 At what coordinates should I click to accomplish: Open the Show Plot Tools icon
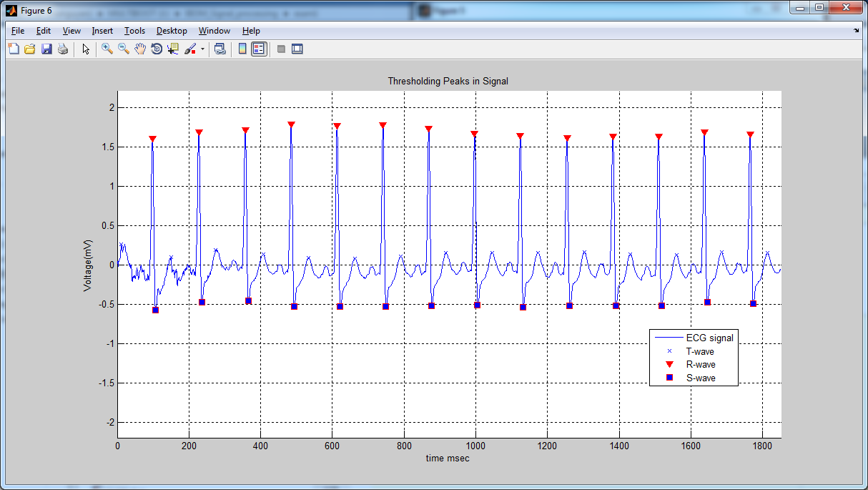[296, 49]
